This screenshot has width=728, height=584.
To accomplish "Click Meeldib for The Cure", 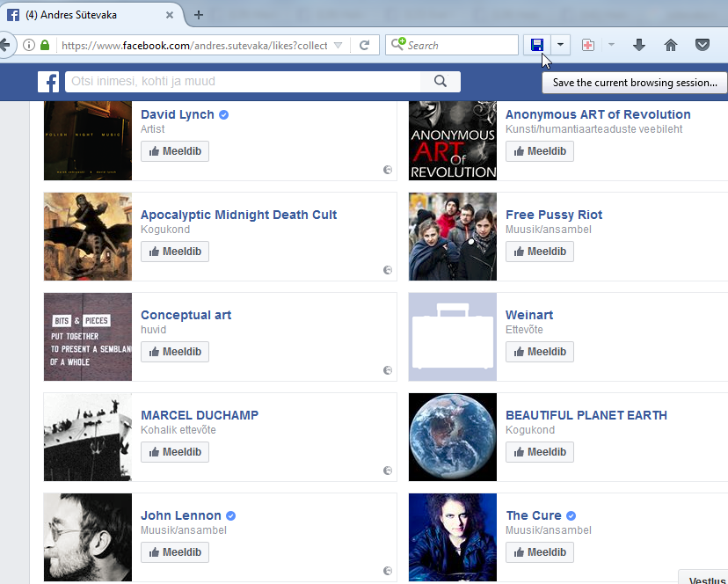I will (540, 552).
